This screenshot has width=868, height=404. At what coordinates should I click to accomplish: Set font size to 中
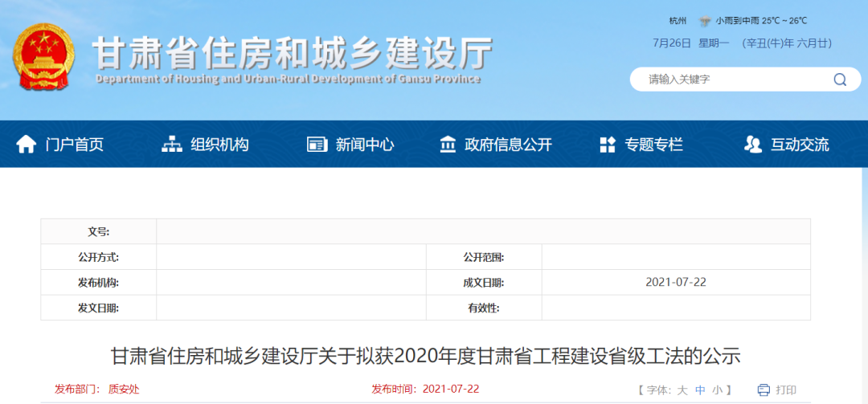(x=700, y=390)
